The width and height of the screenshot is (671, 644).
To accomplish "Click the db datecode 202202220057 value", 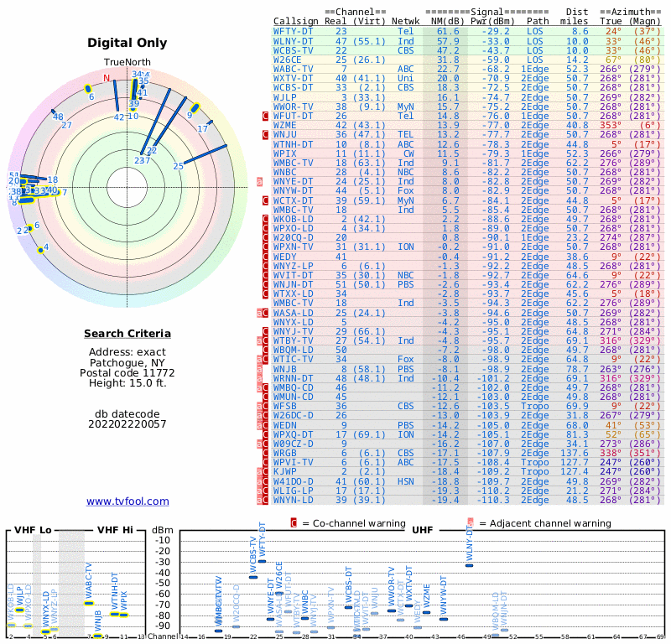I will coord(127,424).
